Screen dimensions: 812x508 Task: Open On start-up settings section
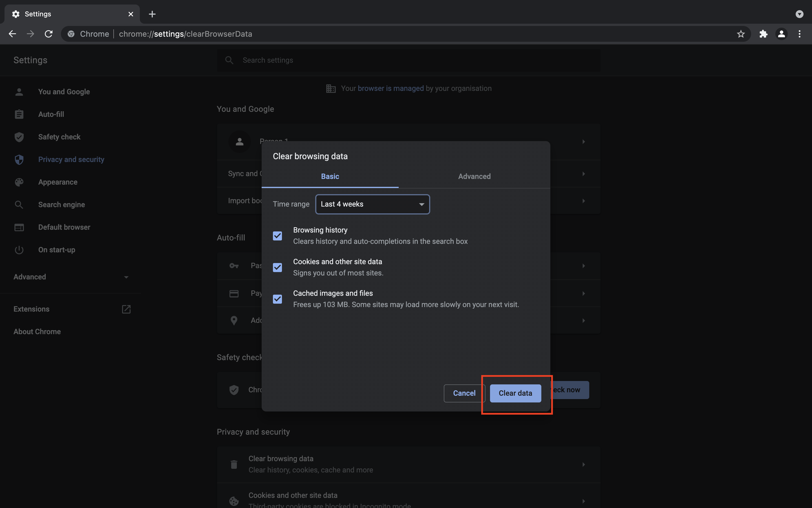[x=57, y=250]
